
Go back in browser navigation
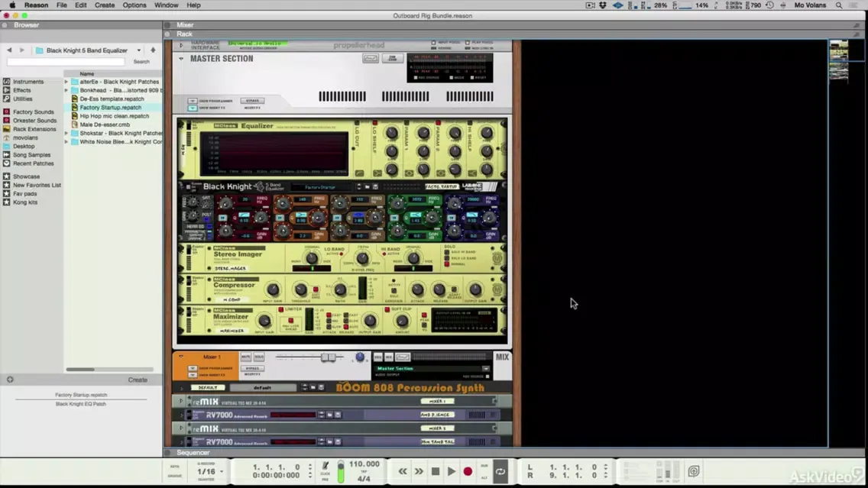click(9, 50)
